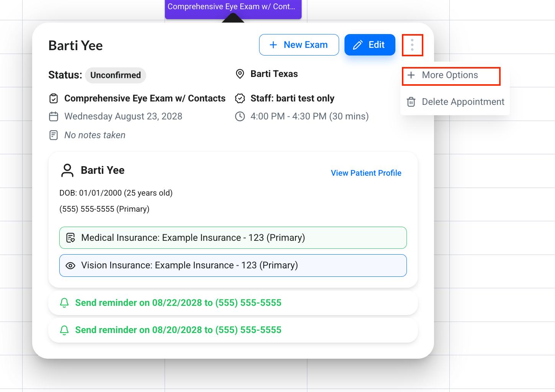Open the Medical Insurance Example Insurance entry
Viewport: 555px width, 392px height.
coord(233,238)
